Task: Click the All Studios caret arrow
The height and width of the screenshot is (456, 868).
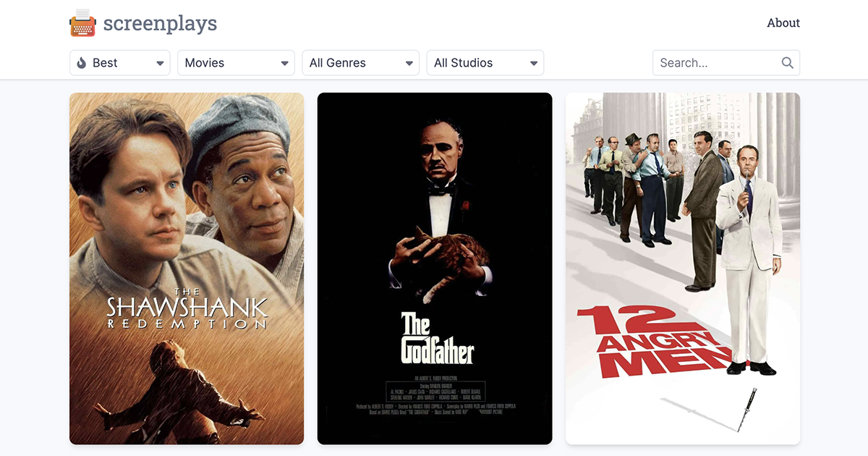Action: tap(533, 64)
